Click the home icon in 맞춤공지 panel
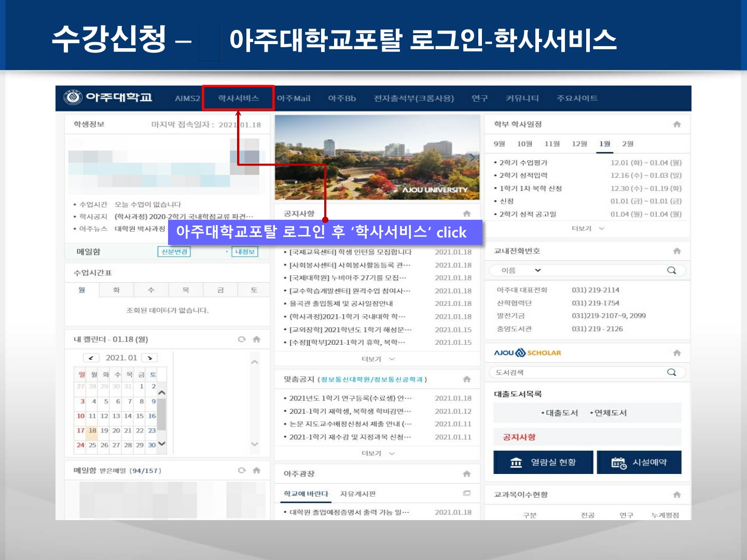Screen dimensions: 747x560 point(466,379)
